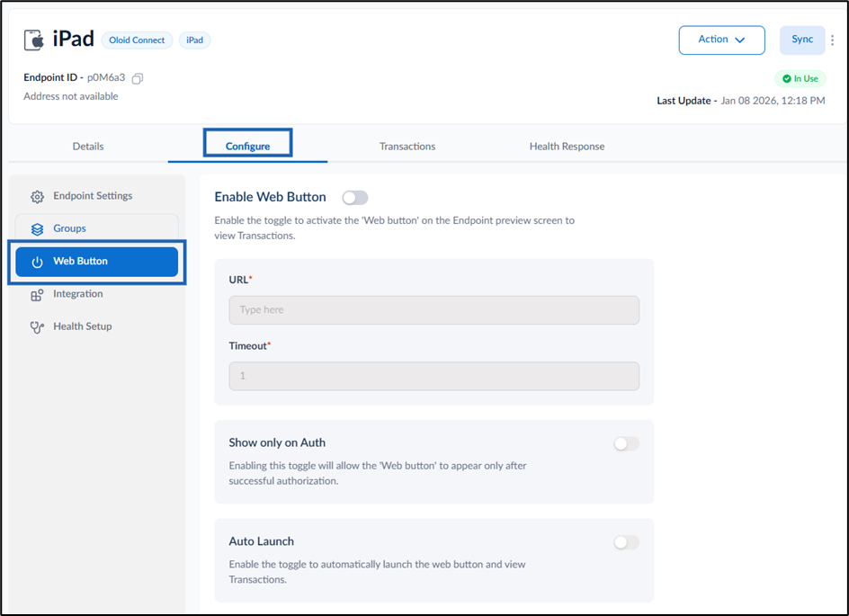Click the 'Show only on Auth' heading
Screen dimensions: 849x616
(277, 442)
